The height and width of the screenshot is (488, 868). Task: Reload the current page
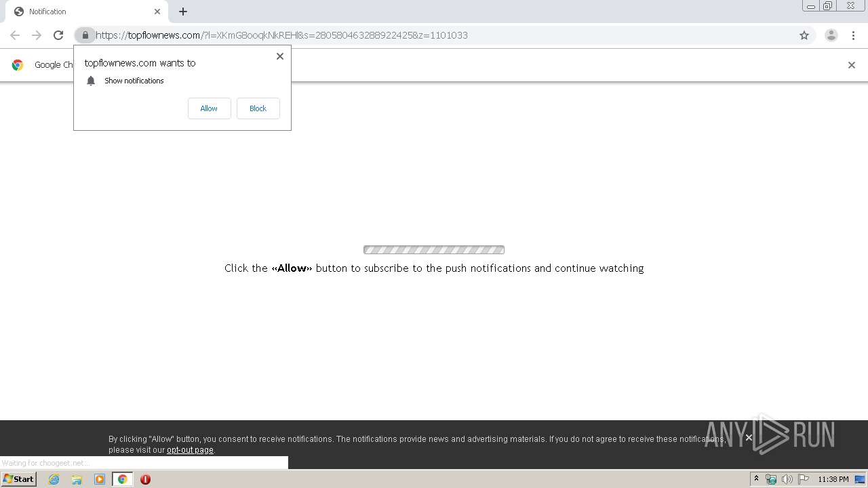pyautogui.click(x=58, y=35)
